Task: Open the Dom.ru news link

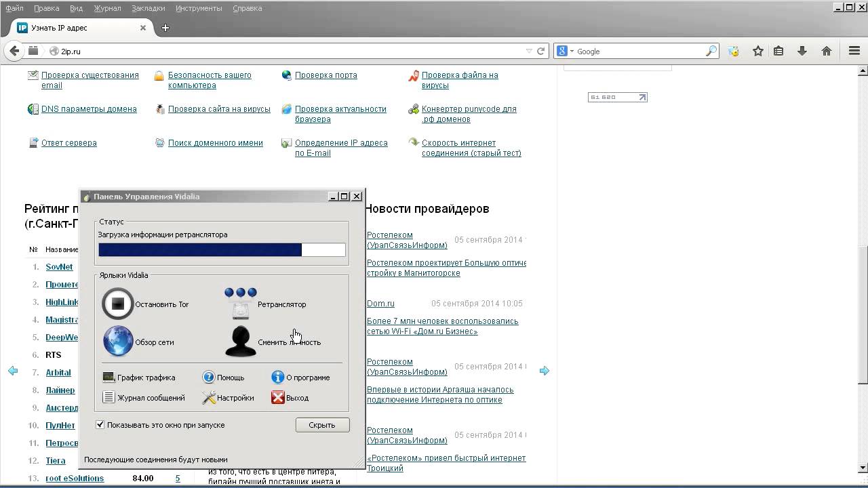Action: (x=380, y=304)
